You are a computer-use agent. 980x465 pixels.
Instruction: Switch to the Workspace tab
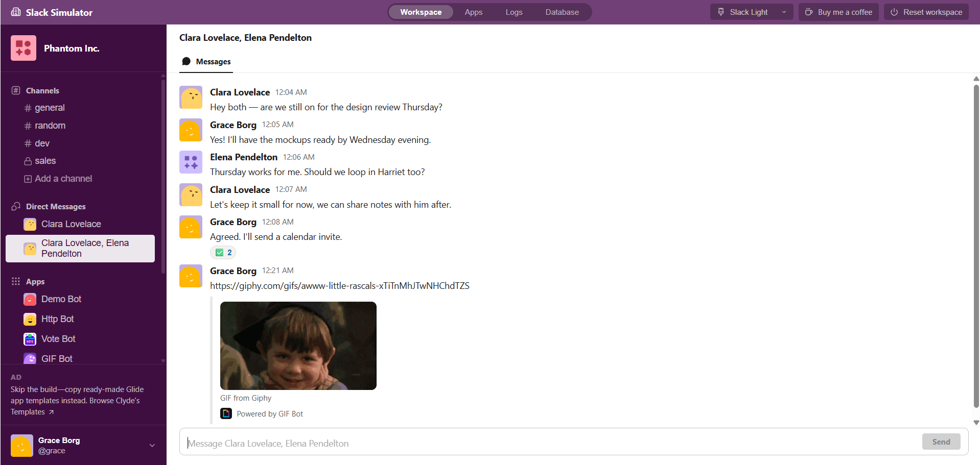[x=421, y=12]
